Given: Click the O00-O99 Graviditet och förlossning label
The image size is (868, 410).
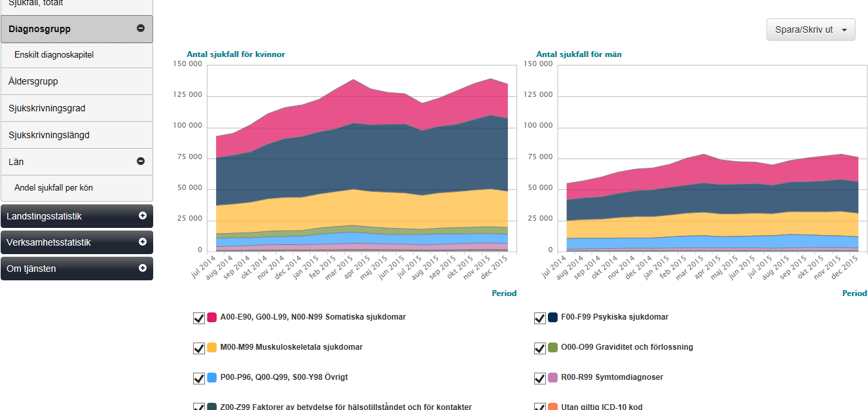Looking at the screenshot, I should point(627,347).
